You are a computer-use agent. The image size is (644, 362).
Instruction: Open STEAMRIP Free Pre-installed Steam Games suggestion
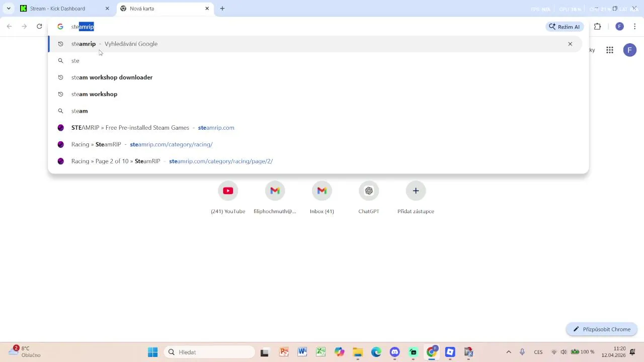tap(315, 128)
